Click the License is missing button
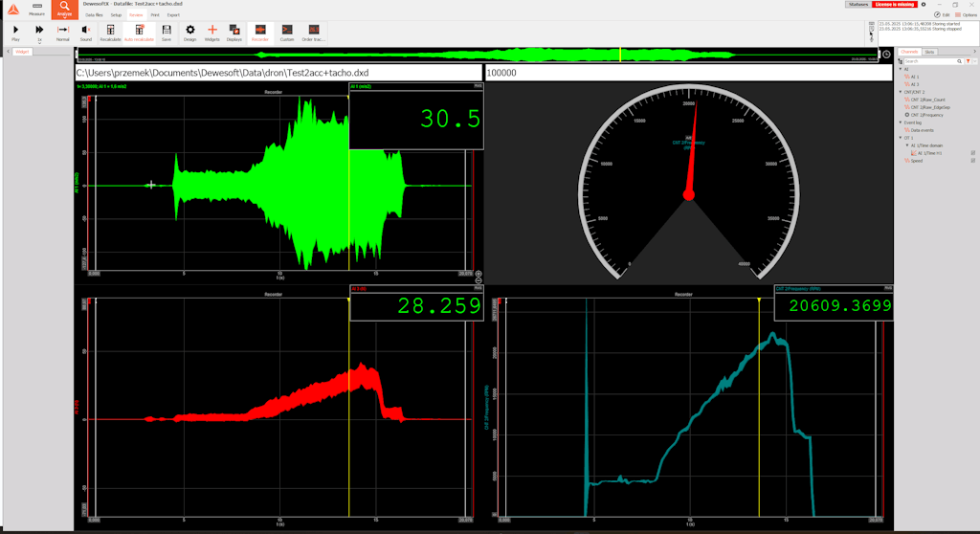Image resolution: width=980 pixels, height=534 pixels. pos(894,5)
